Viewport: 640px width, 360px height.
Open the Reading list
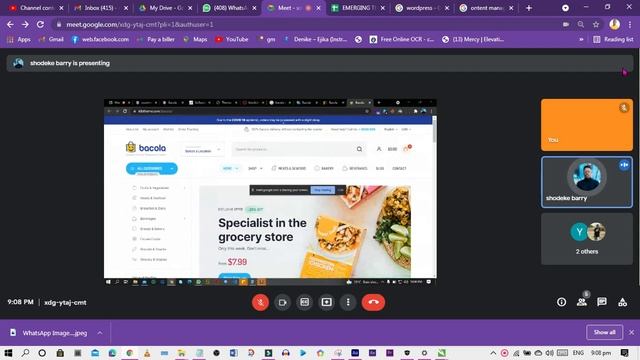tap(613, 40)
